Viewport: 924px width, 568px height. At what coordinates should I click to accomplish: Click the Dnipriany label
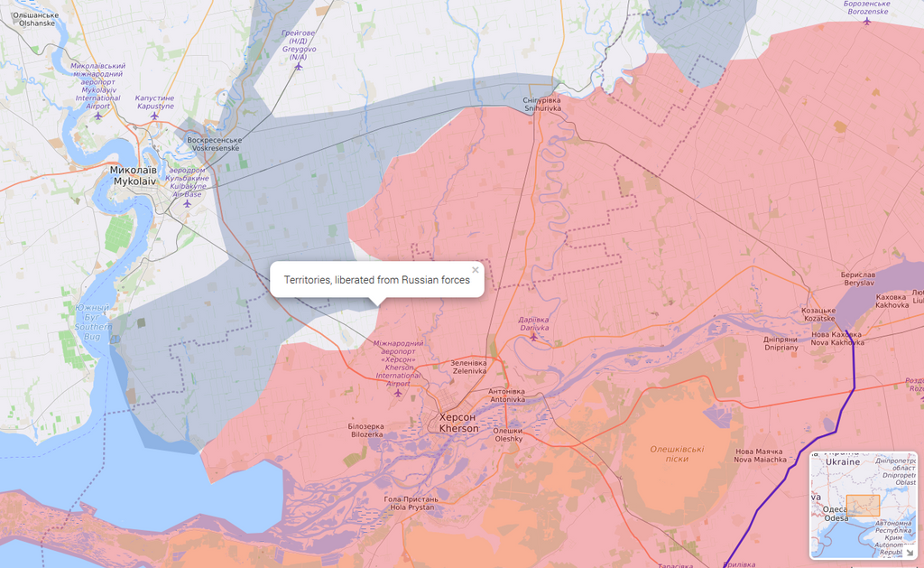[781, 343]
